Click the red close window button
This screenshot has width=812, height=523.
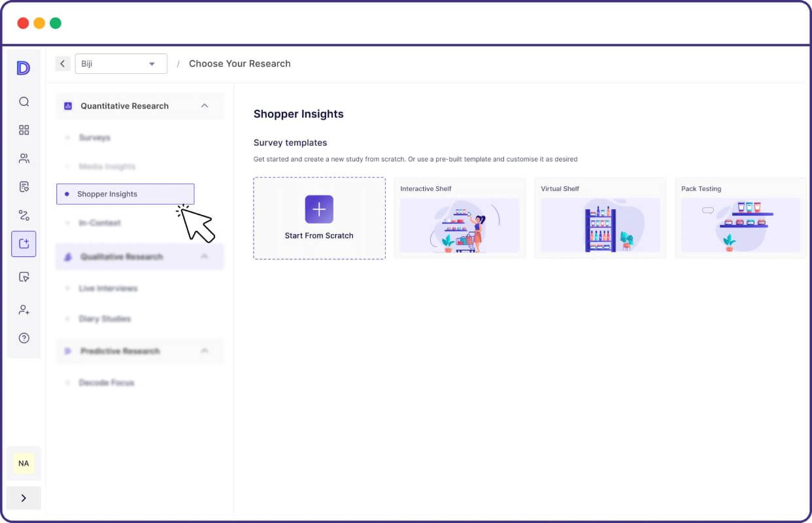tap(23, 23)
